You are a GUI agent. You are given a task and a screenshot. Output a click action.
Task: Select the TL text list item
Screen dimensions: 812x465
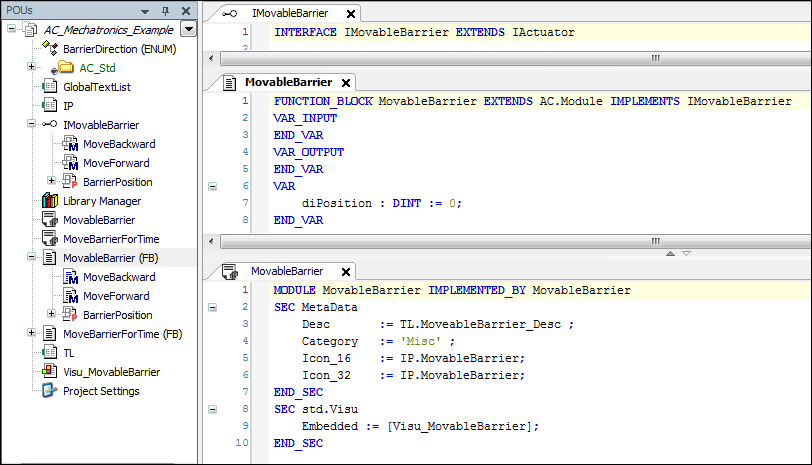coord(69,353)
